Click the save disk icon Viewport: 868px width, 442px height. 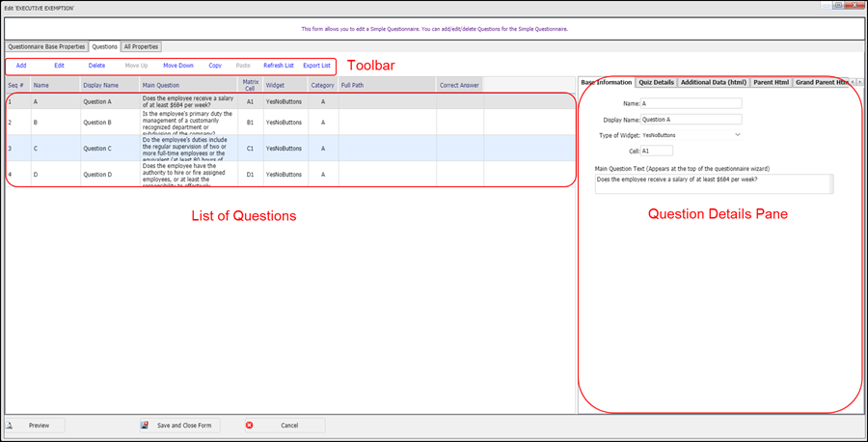click(x=144, y=426)
